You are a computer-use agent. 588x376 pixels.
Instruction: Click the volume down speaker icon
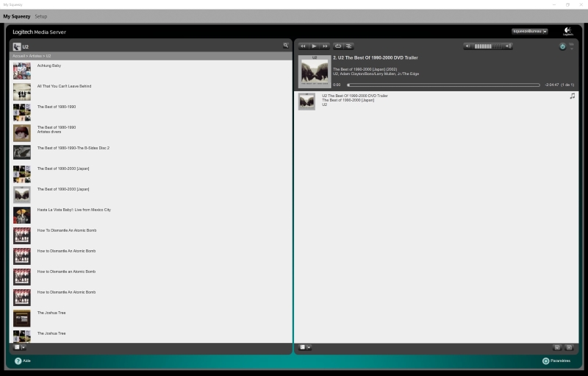[468, 46]
